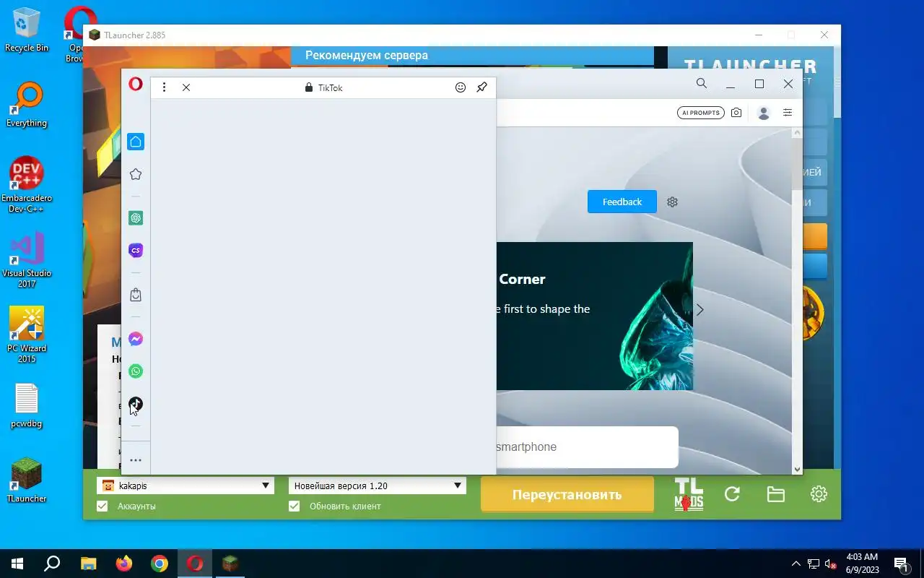This screenshot has height=578, width=924.
Task: Click the emoji smiley icon in TikTok panel
Action: 461,87
